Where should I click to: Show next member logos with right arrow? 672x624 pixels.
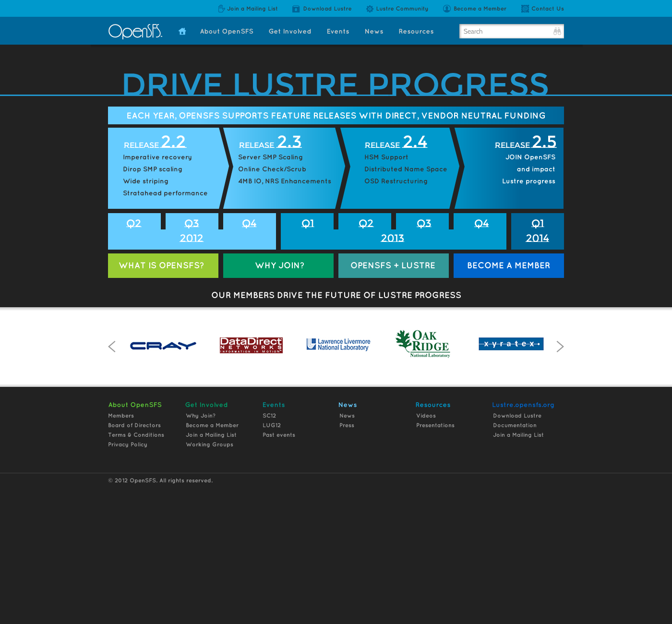click(560, 347)
